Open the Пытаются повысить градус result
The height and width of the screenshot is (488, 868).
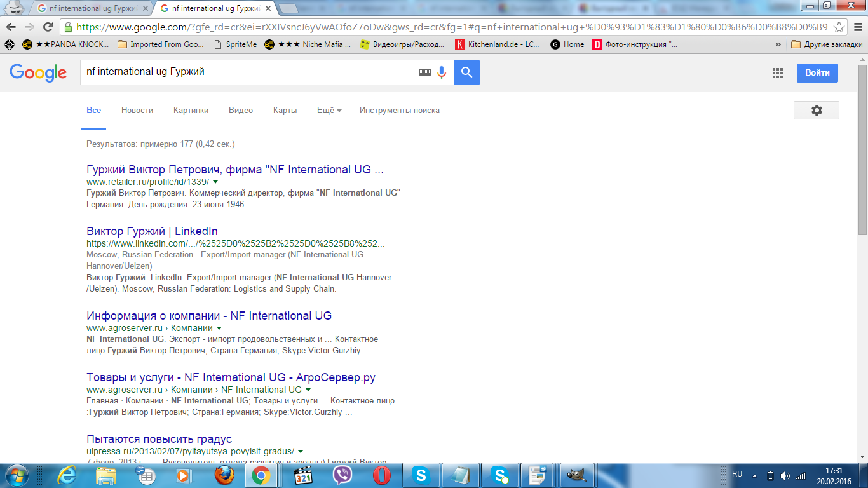[159, 439]
